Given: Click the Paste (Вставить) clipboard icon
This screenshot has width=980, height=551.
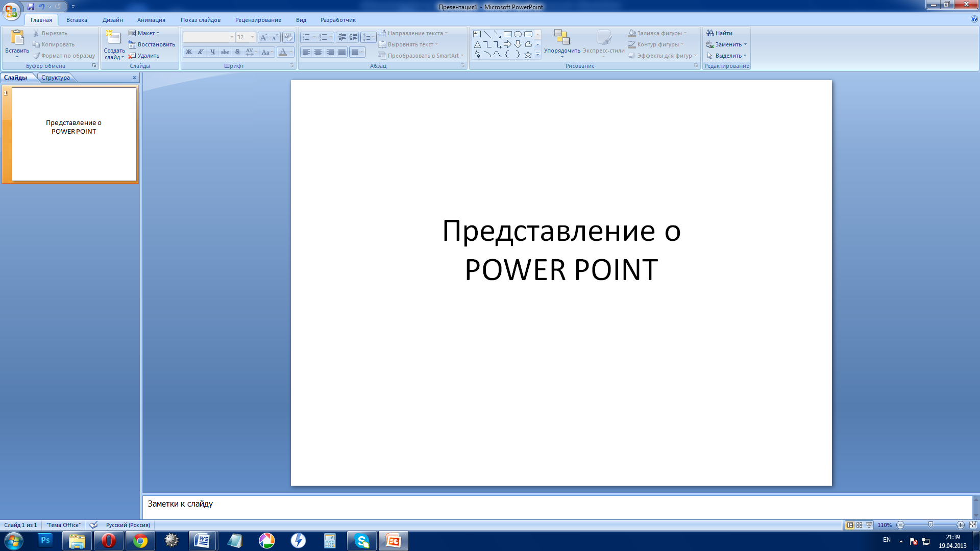Looking at the screenshot, I should (17, 38).
